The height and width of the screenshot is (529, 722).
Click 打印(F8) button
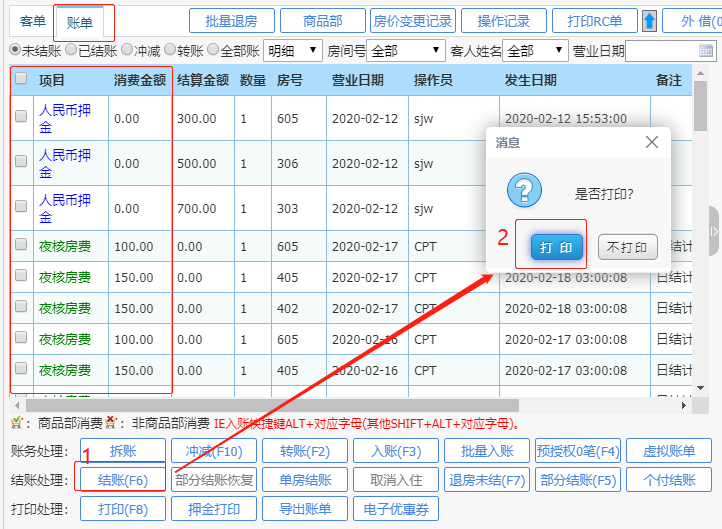(123, 509)
